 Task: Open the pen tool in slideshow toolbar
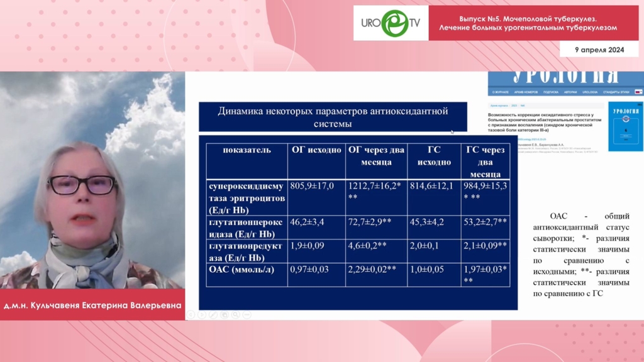coord(214,314)
